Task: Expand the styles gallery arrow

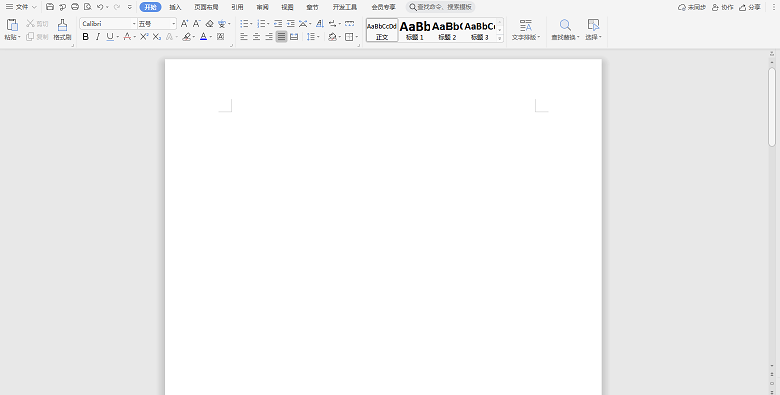Action: point(500,38)
